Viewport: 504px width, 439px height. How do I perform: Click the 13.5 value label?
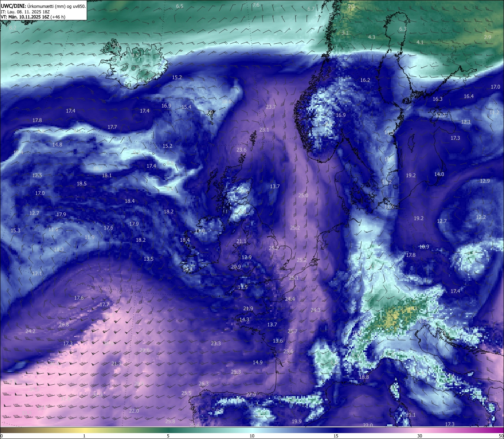148,259
